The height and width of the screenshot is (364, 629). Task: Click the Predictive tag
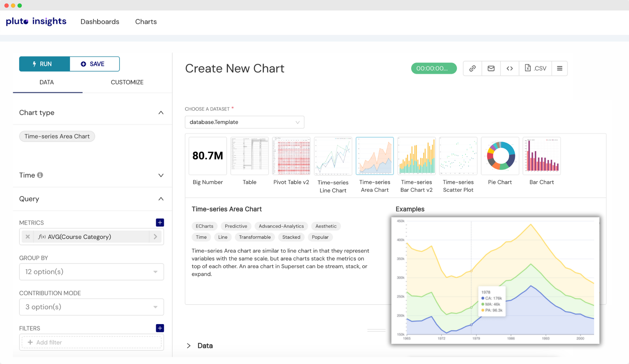[236, 226]
